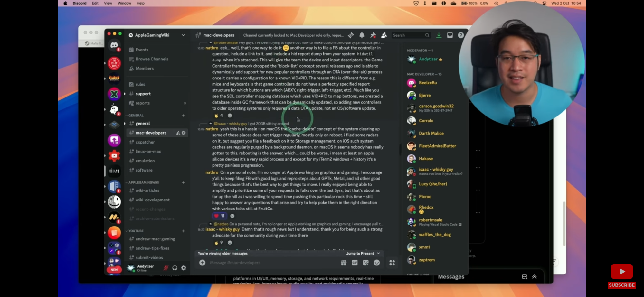
Task: Add channel in GENERAL category plus
Action: pos(183,116)
